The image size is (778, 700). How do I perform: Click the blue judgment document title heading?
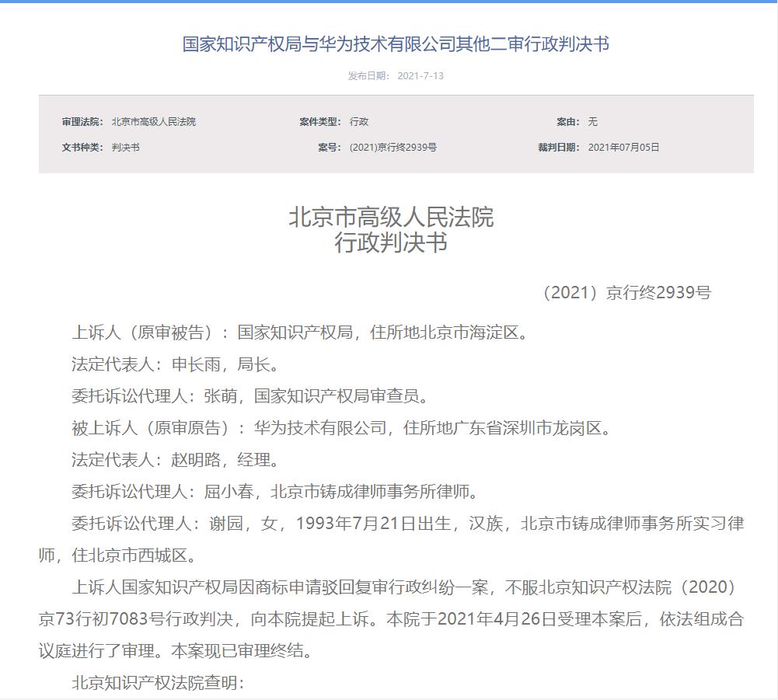click(396, 44)
